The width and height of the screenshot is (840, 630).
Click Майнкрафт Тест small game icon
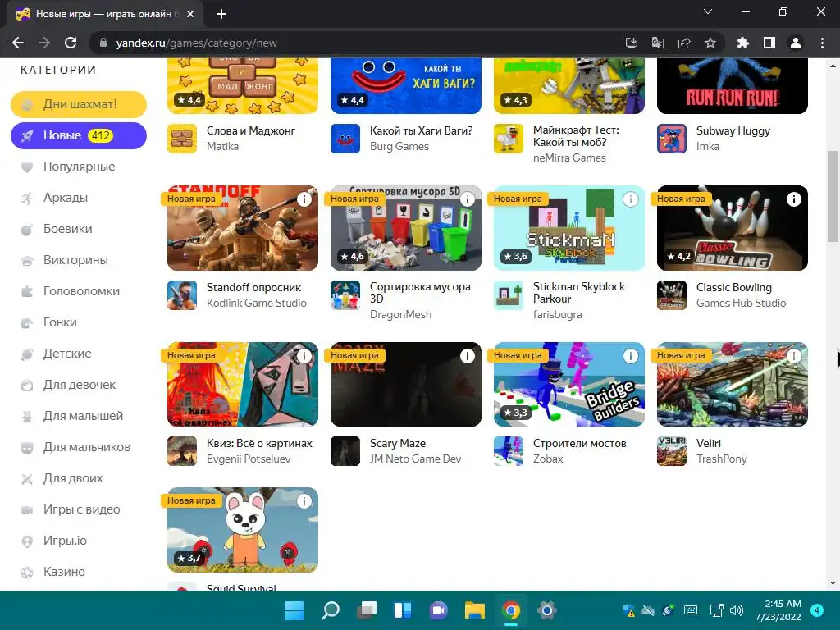tap(509, 138)
